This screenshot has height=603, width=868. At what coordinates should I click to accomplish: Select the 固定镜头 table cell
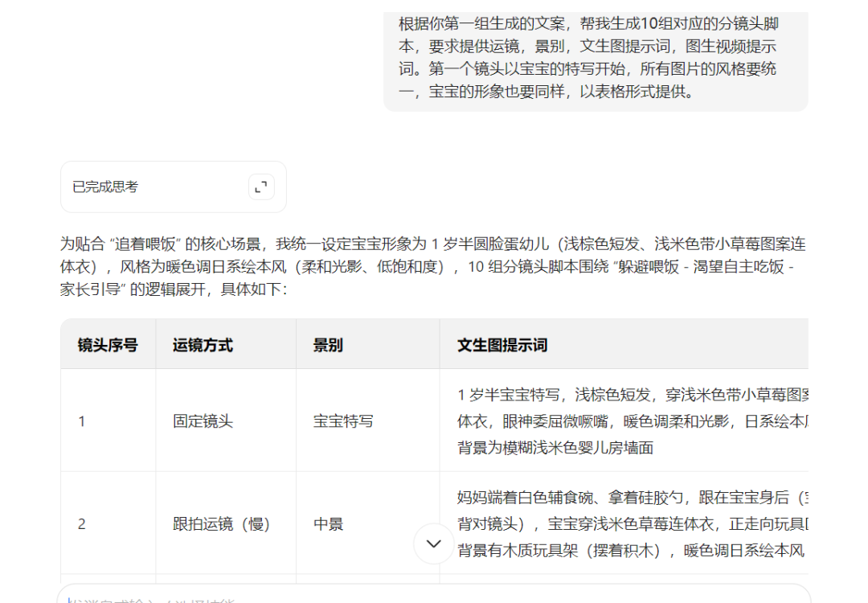pyautogui.click(x=203, y=421)
